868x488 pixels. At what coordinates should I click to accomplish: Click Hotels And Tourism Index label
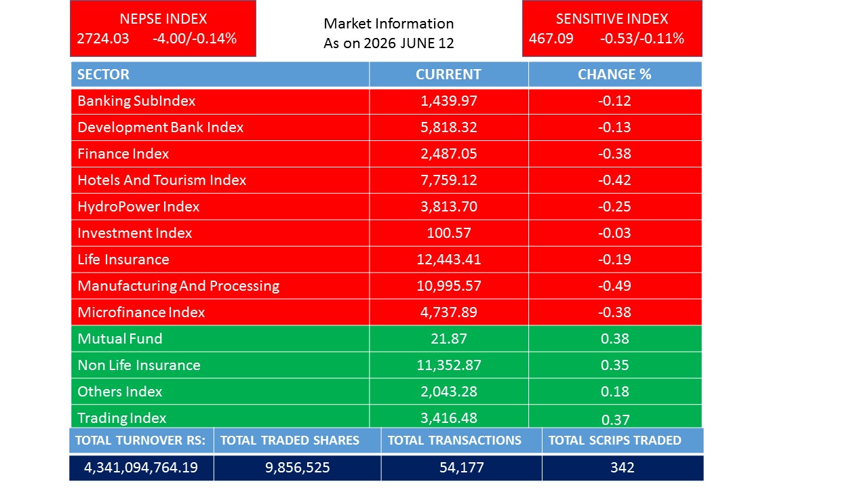(x=161, y=180)
